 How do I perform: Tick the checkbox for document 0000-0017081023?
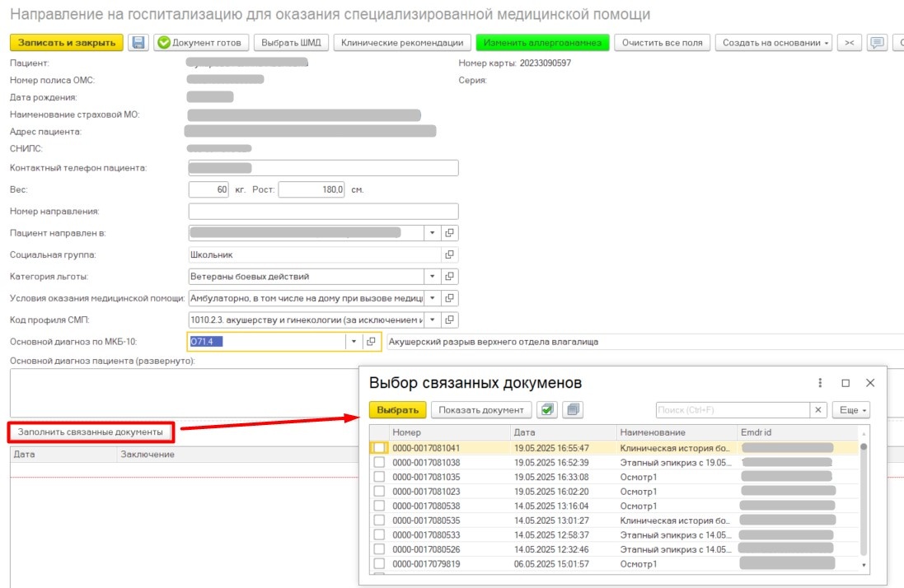coord(379,491)
